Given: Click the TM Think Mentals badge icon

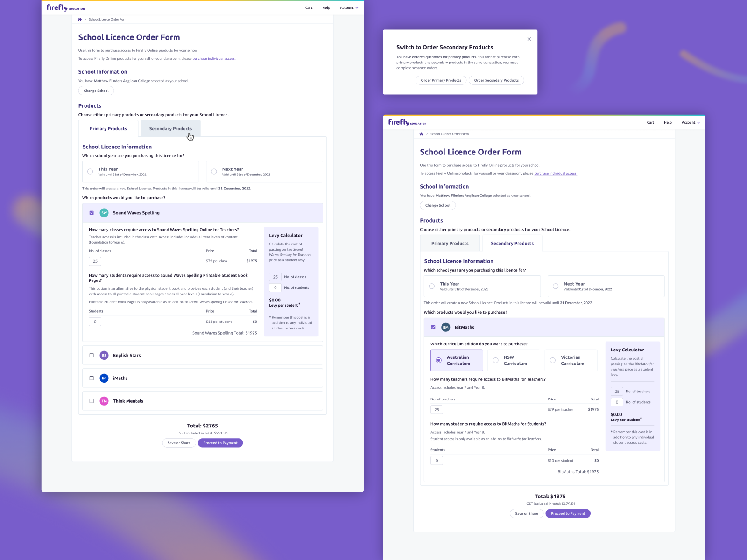Looking at the screenshot, I should point(104,401).
